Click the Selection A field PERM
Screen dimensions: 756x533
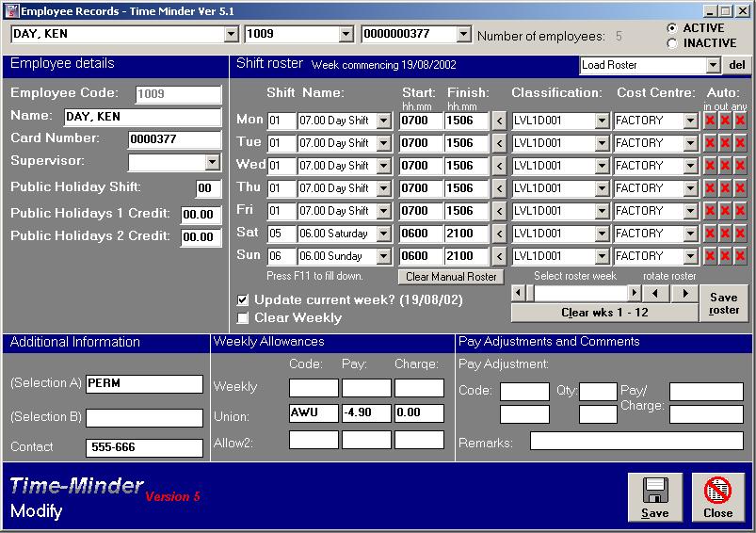point(144,384)
